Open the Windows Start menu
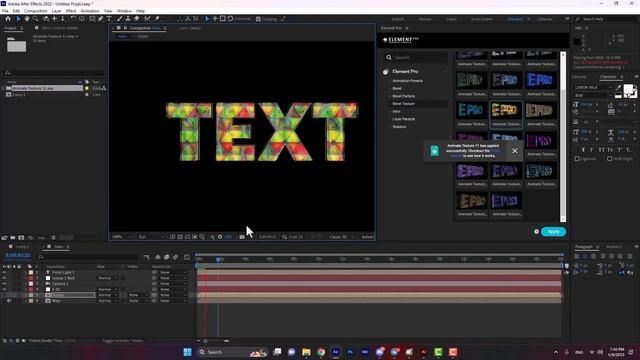The height and width of the screenshot is (360, 640). (187, 352)
